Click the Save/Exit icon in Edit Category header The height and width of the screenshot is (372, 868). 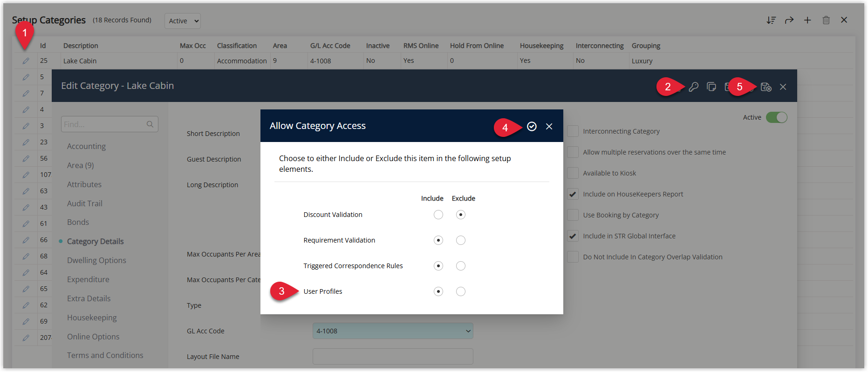[x=766, y=87]
